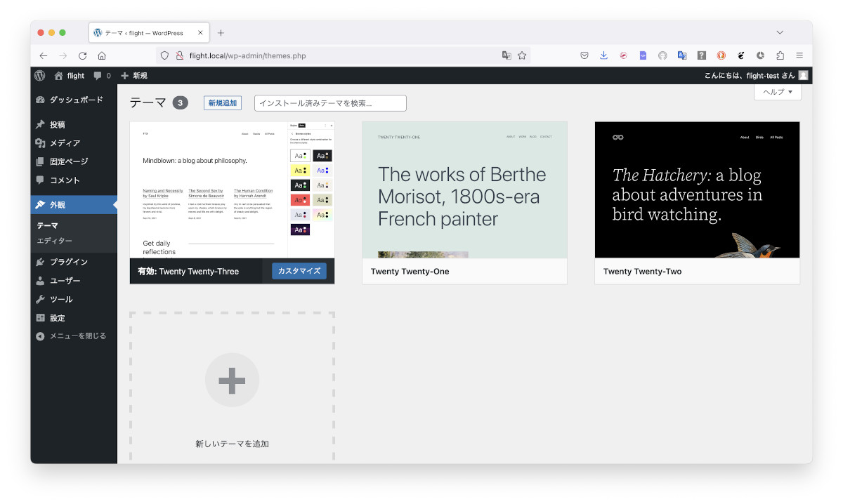Click the flight-test user avatar
The image size is (843, 504).
803,76
